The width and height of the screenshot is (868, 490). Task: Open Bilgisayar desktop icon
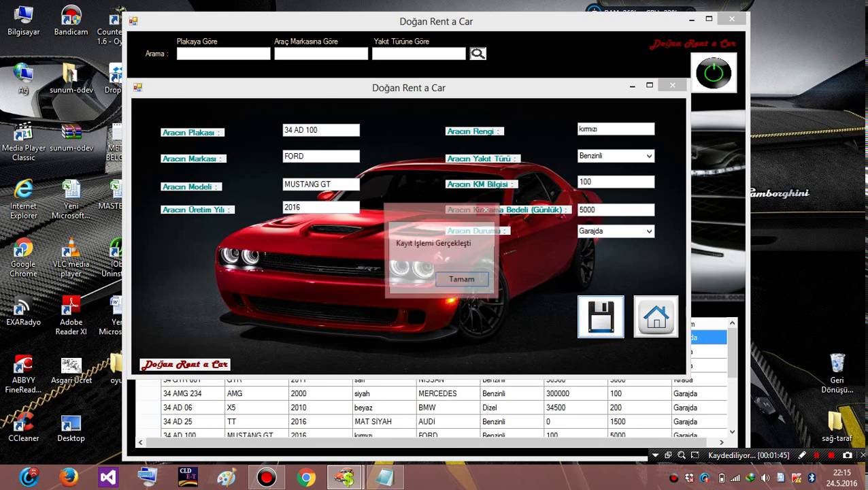(x=23, y=21)
